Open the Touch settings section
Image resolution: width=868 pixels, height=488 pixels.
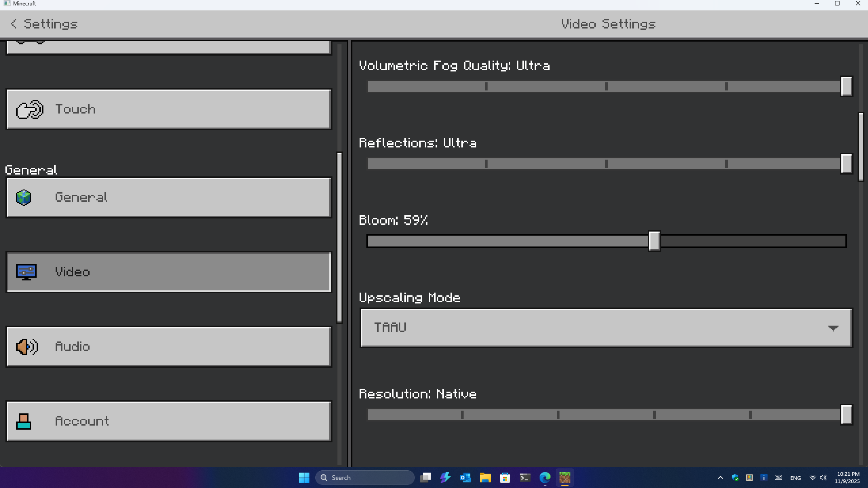click(169, 109)
